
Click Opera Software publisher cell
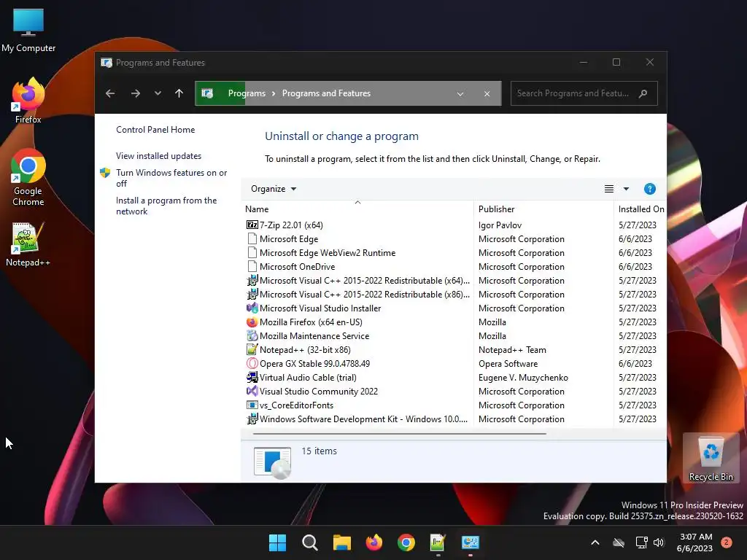[x=508, y=363]
